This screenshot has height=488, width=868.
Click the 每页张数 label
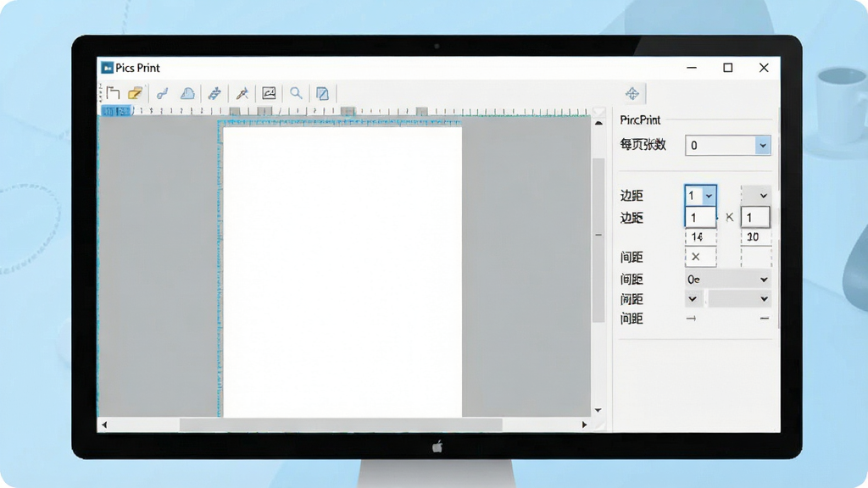pos(643,145)
